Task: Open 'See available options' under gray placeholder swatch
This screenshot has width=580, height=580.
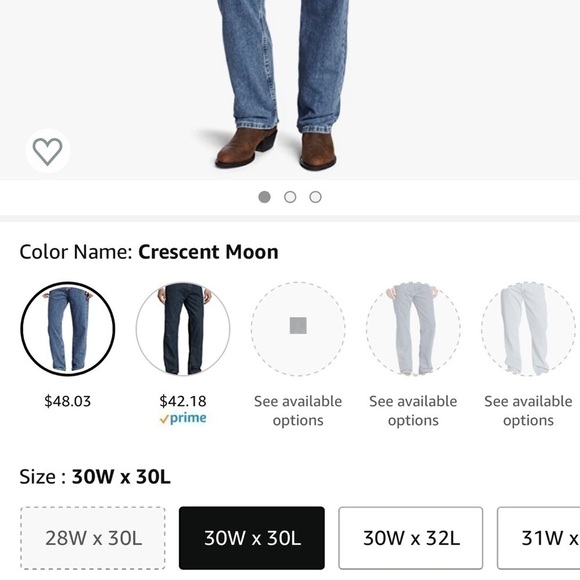Action: pyautogui.click(x=298, y=411)
